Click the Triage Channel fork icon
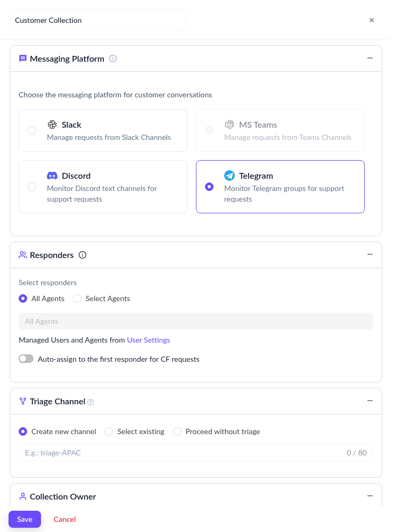 [x=23, y=401]
